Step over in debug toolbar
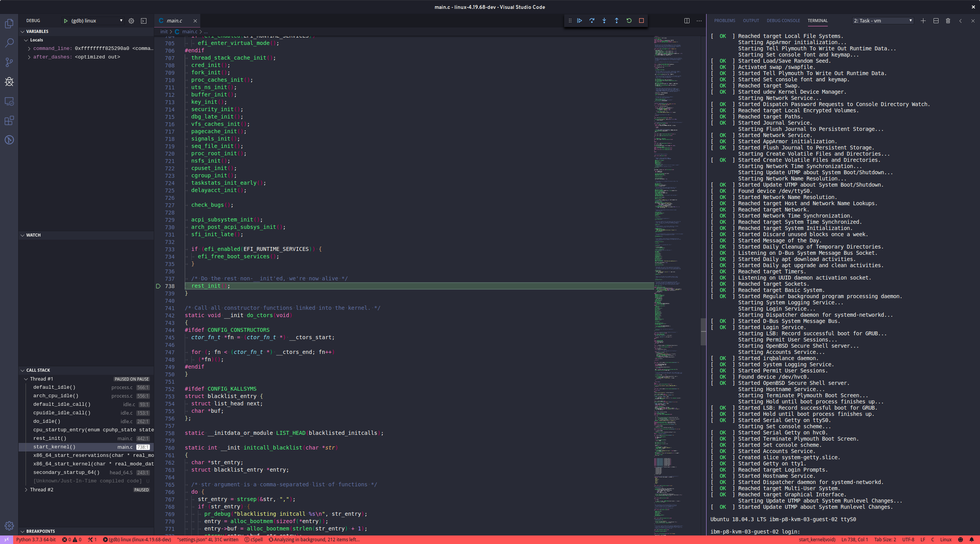The image size is (980, 544). click(592, 21)
